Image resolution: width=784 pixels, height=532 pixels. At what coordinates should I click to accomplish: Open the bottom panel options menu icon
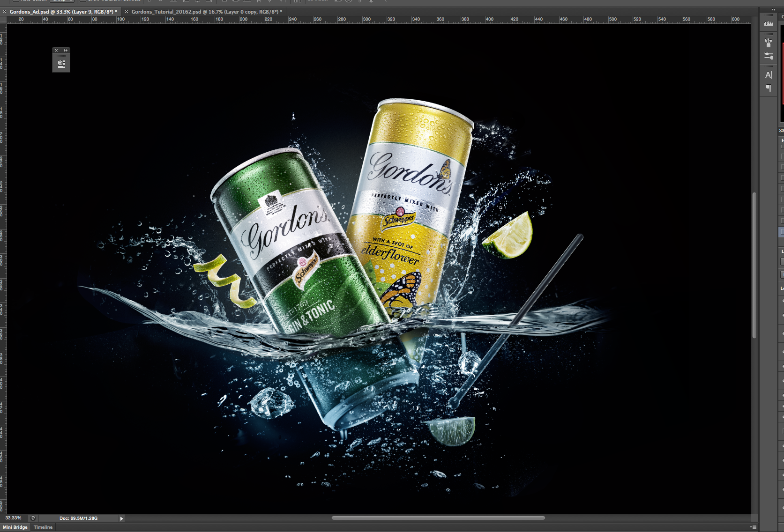(x=753, y=527)
